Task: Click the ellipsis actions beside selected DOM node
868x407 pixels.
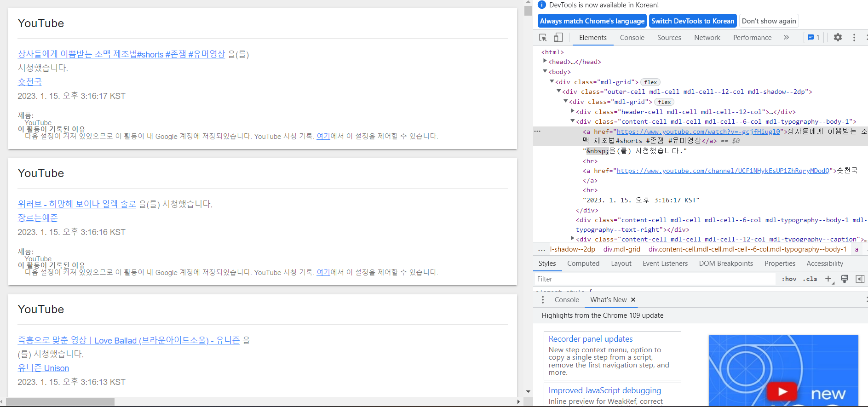Action: [x=537, y=132]
